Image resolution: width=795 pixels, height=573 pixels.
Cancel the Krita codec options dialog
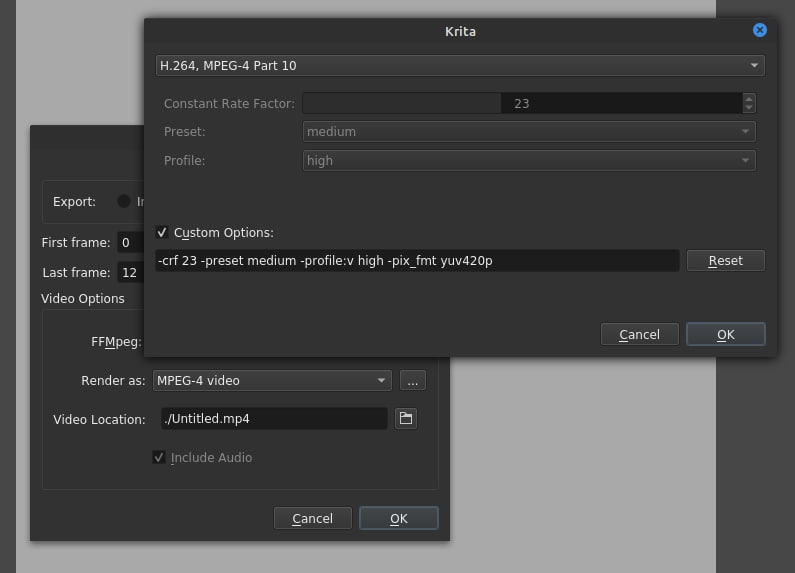(639, 335)
